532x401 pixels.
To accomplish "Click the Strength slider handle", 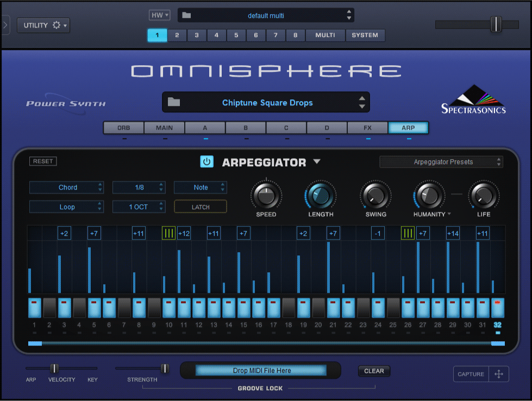I will pyautogui.click(x=165, y=368).
